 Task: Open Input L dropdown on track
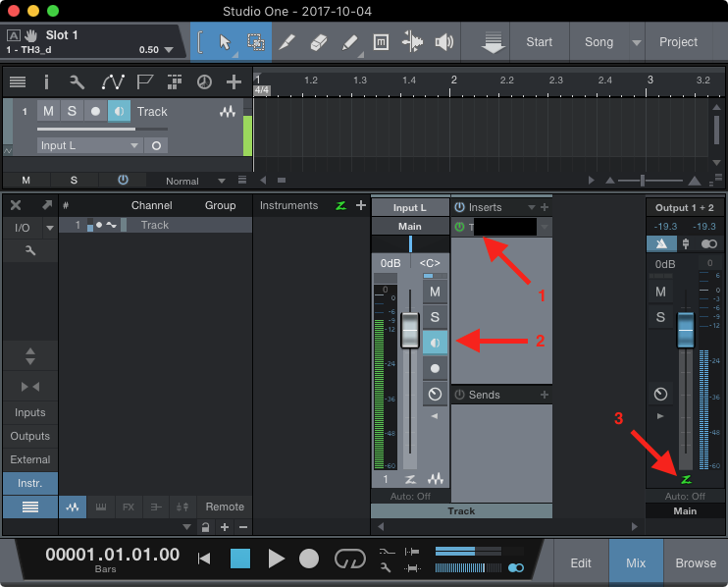134,145
